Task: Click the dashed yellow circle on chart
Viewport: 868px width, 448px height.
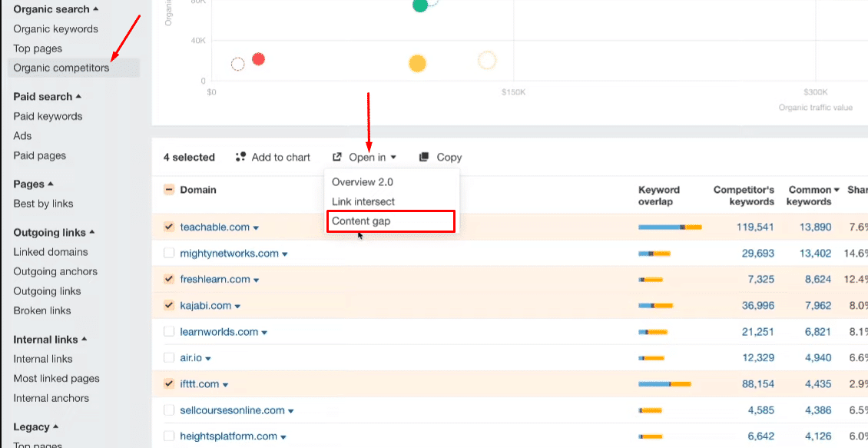Action: coord(486,61)
